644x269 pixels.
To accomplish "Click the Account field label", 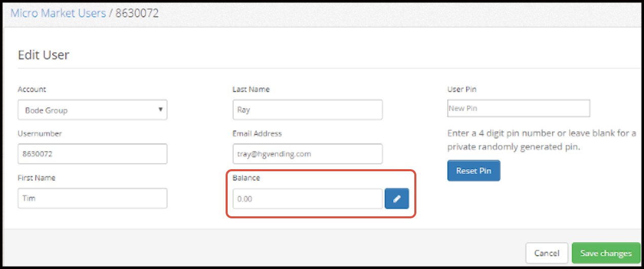I will click(32, 89).
